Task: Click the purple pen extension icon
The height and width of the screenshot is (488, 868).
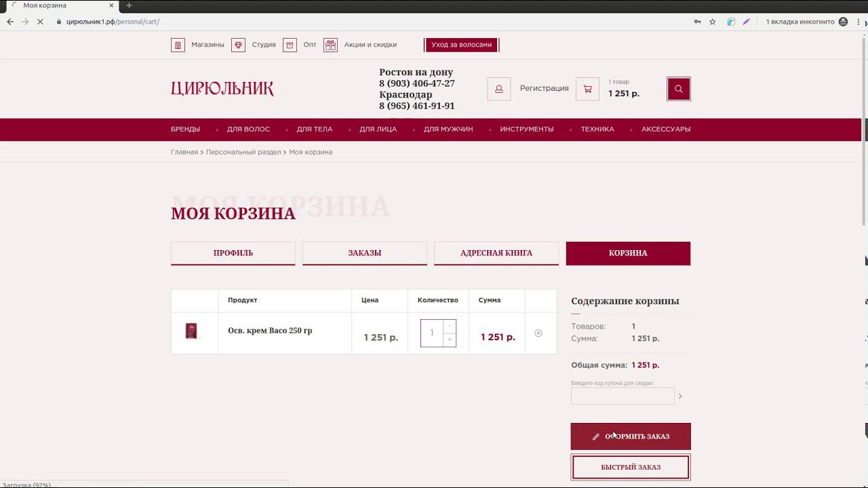Action: tap(746, 22)
